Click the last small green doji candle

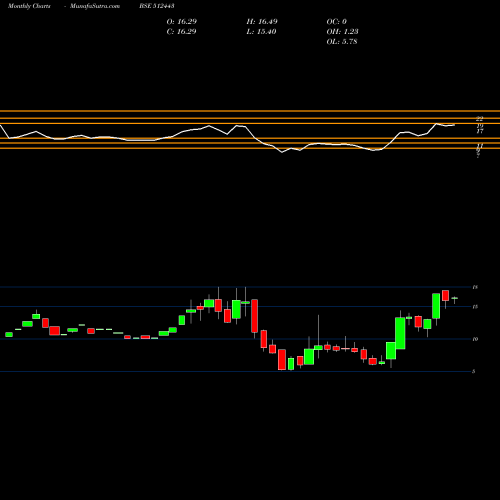pos(455,299)
